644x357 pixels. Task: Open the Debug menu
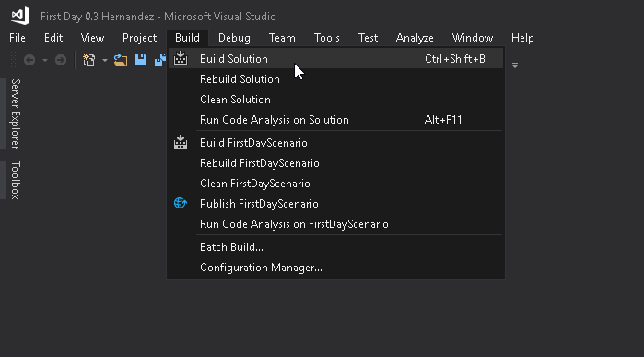pyautogui.click(x=234, y=38)
